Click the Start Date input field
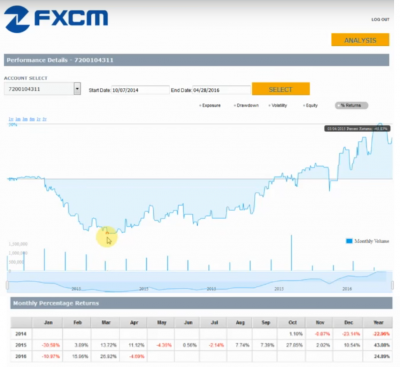The image size is (400, 367). pos(140,90)
